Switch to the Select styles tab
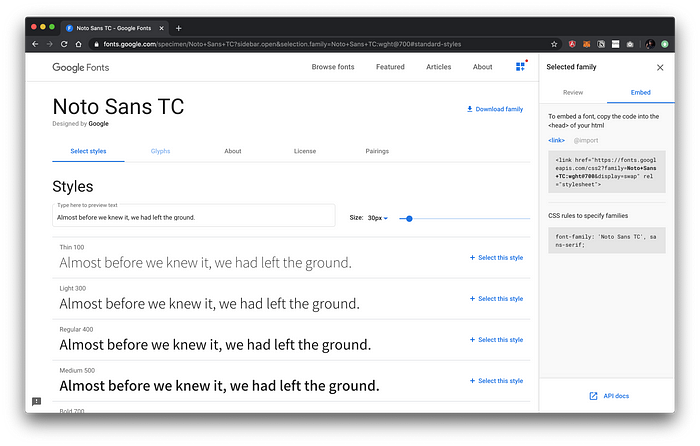The width and height of the screenshot is (700, 446). pos(88,151)
